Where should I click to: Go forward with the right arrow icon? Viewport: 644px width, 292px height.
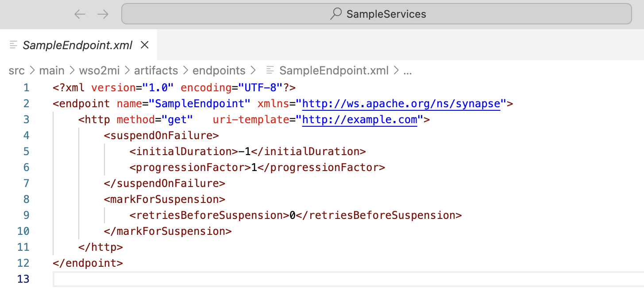pos(103,14)
